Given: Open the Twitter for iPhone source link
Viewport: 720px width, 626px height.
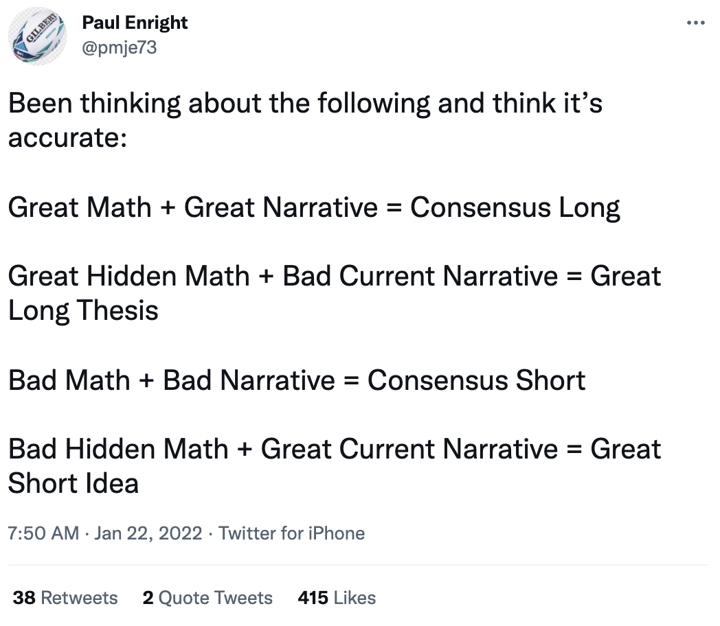Looking at the screenshot, I should (x=292, y=533).
